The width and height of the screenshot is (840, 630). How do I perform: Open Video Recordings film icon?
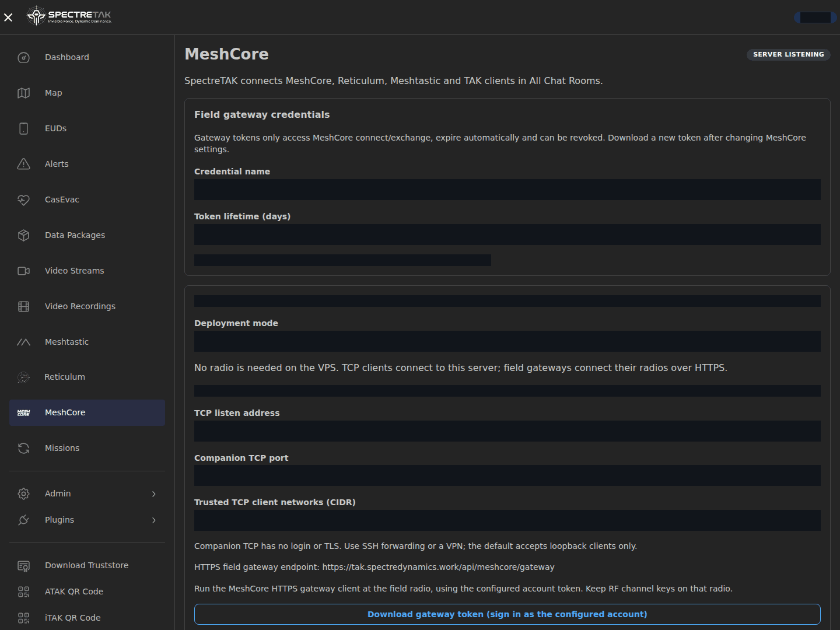[23, 306]
